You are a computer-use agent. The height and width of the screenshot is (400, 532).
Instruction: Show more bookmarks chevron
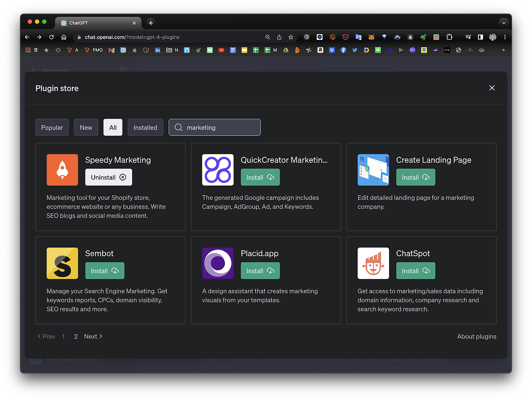pos(503,50)
